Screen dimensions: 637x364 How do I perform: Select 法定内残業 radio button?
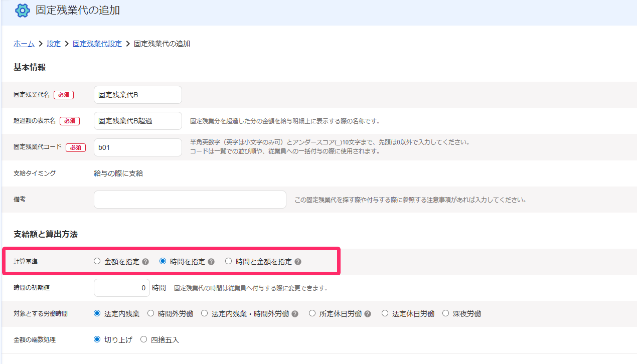point(97,313)
